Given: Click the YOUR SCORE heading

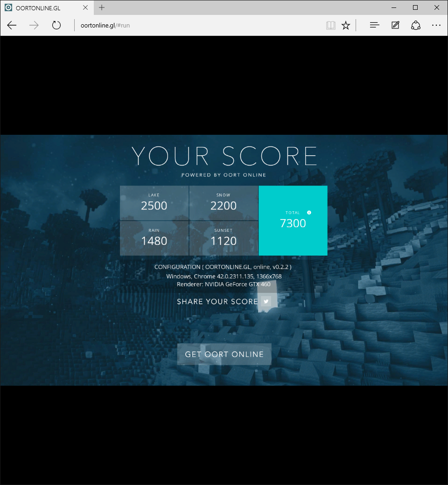Looking at the screenshot, I should [224, 156].
